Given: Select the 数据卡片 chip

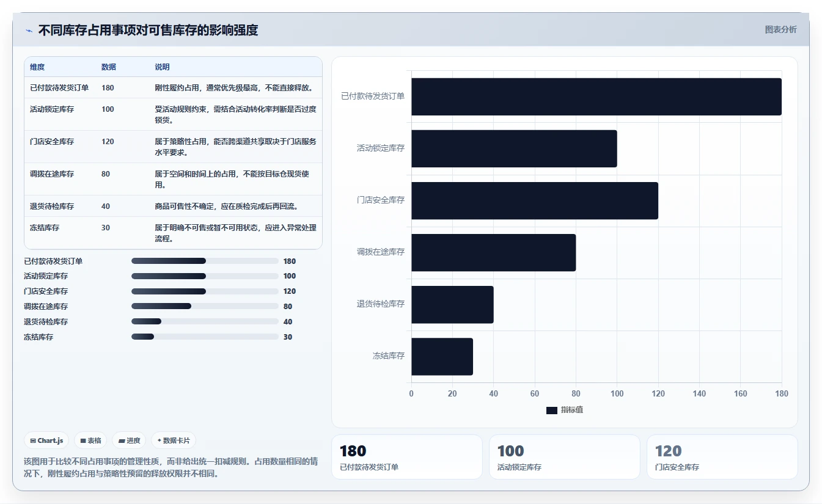Looking at the screenshot, I should pyautogui.click(x=174, y=440).
